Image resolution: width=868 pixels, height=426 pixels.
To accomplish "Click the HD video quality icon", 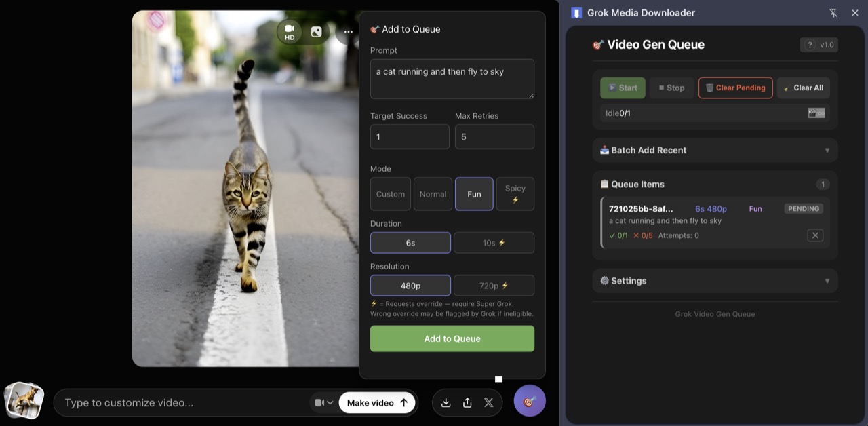I will (289, 31).
